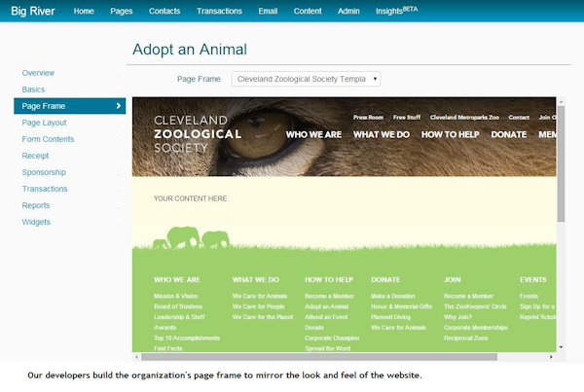Screen dimensions: 584x392
Task: Select the active Page Frame sidebar item
Action: pos(70,106)
